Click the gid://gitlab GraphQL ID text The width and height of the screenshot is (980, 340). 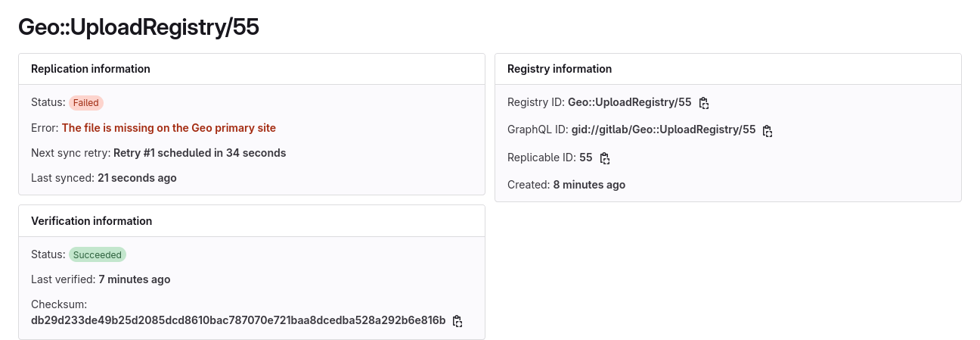tap(663, 129)
